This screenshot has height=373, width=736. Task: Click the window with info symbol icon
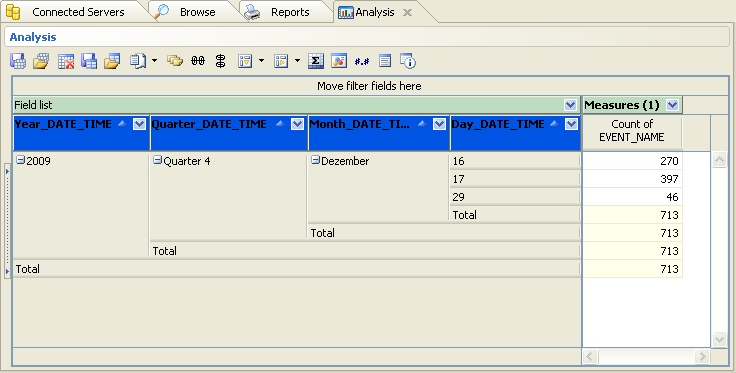[408, 61]
